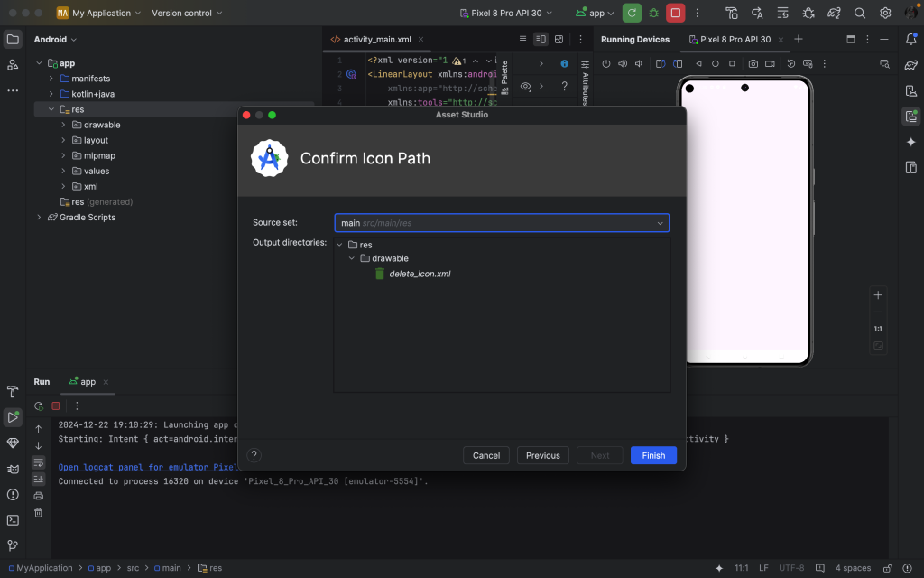Switch to the activity_main.xml editor tab
This screenshot has width=924, height=578.
[x=377, y=40]
